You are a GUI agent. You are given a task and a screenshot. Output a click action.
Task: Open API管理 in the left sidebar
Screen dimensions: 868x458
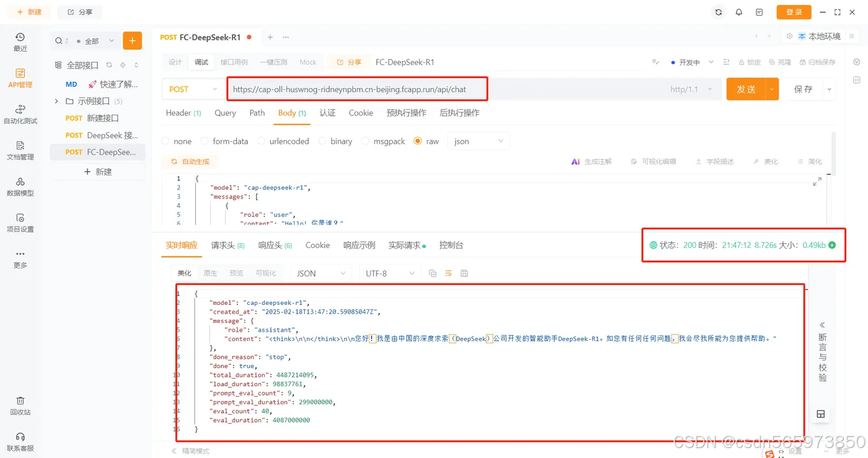pyautogui.click(x=20, y=78)
